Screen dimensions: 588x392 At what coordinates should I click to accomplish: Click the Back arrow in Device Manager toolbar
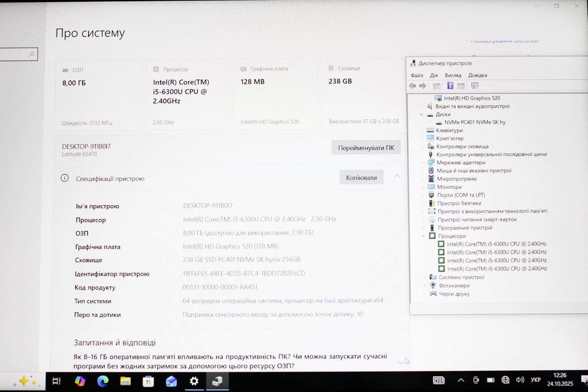[413, 86]
